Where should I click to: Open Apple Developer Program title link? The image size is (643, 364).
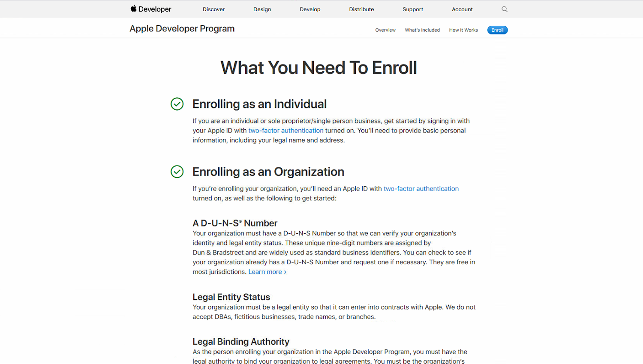click(182, 29)
